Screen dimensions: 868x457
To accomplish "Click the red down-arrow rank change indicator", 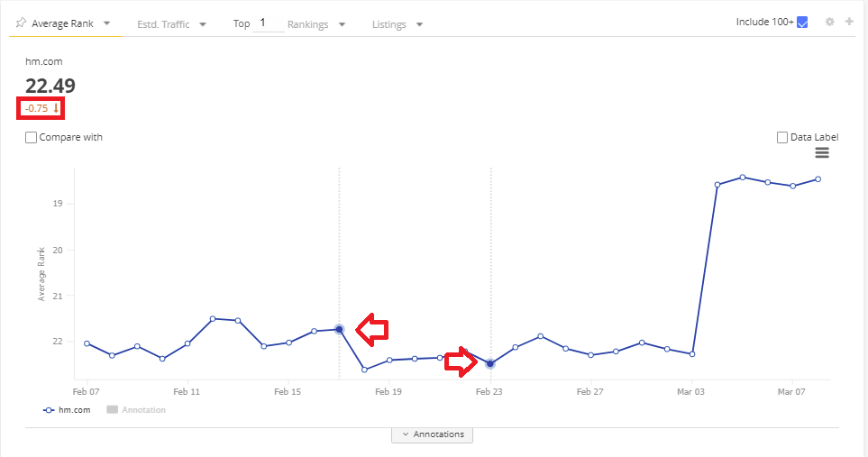I will pyautogui.click(x=56, y=108).
